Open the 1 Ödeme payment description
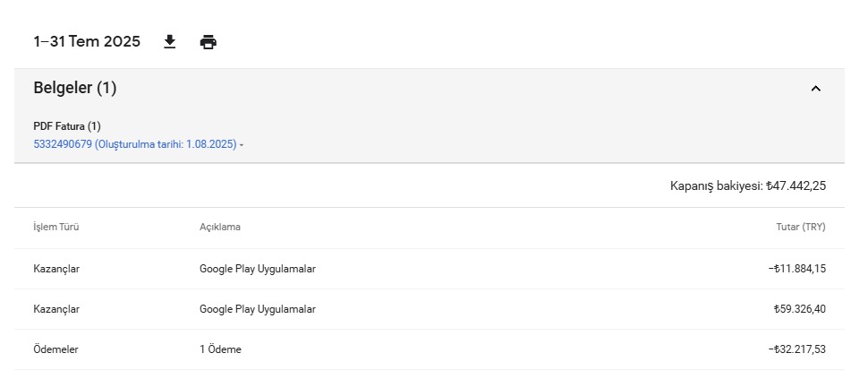Image resolution: width=868 pixels, height=379 pixels. click(220, 349)
